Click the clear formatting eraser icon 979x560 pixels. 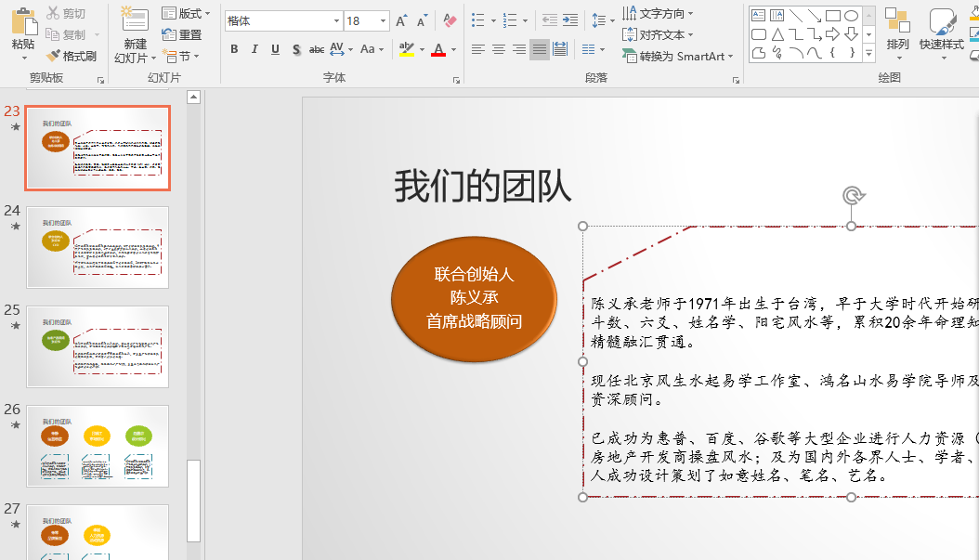coord(450,20)
